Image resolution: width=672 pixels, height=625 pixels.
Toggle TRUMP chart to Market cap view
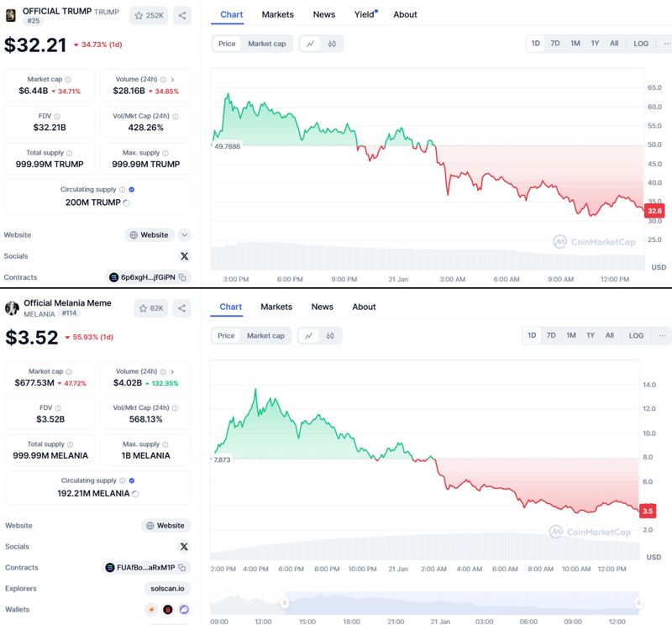pyautogui.click(x=267, y=44)
